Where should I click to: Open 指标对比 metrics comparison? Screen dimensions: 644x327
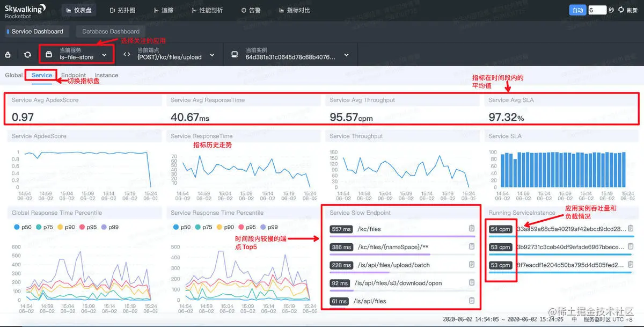click(295, 10)
